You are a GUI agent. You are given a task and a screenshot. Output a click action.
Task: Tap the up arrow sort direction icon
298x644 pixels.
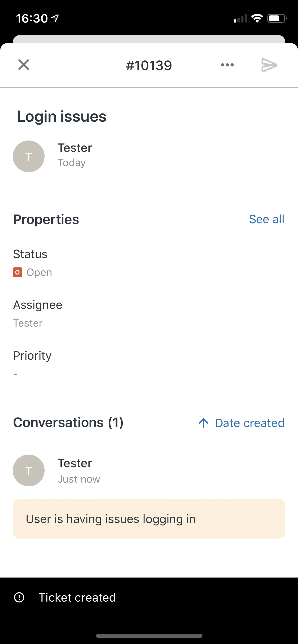point(203,423)
